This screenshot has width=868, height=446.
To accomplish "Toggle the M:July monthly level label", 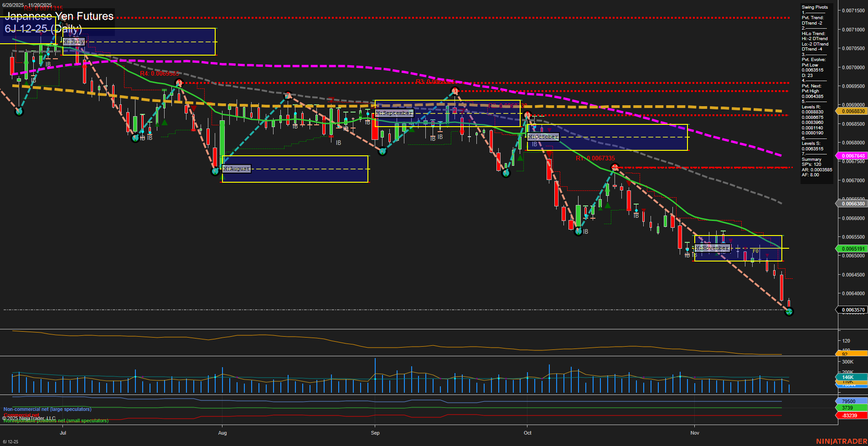I will 74,41.
